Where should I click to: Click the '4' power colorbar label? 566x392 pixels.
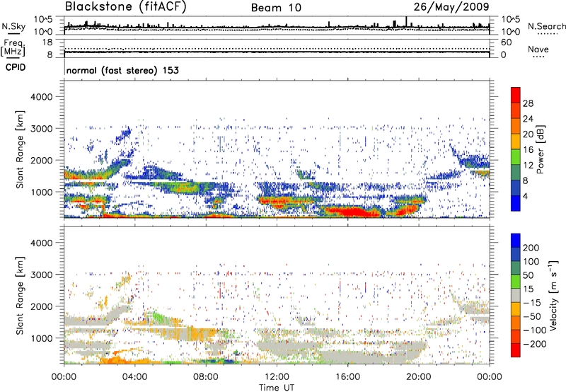click(x=525, y=196)
